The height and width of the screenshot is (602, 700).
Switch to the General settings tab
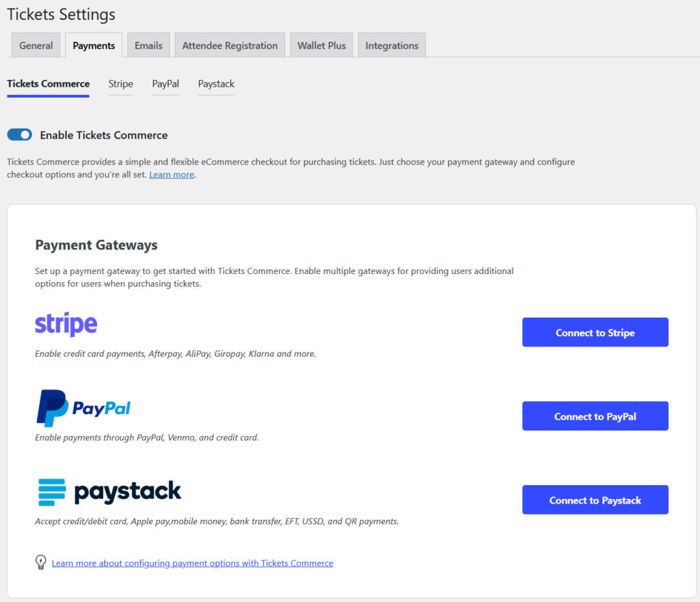(36, 45)
